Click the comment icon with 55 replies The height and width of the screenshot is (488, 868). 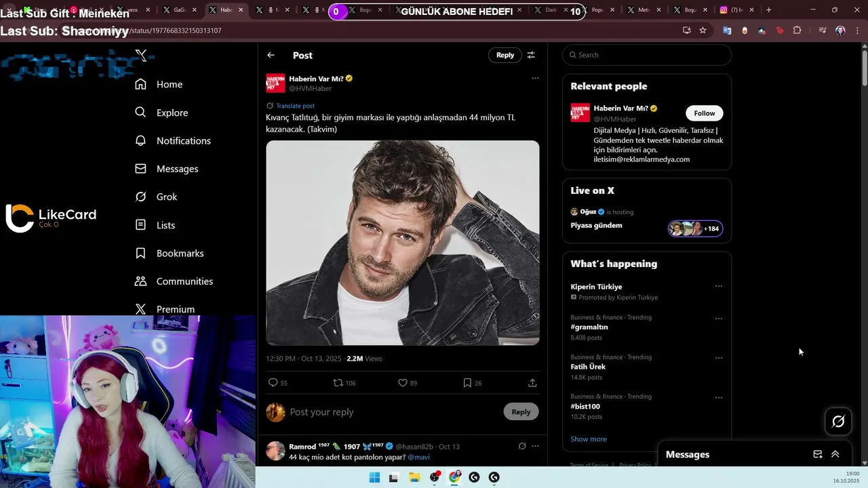(273, 383)
